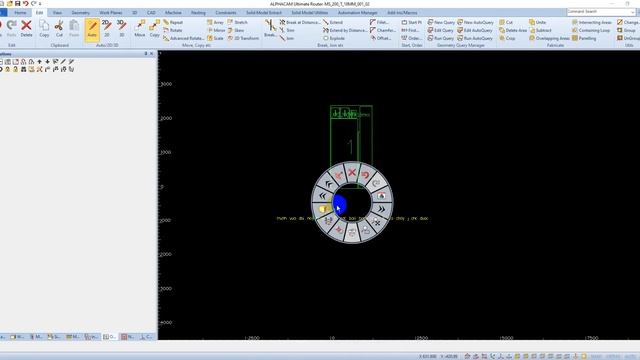
Task: Click the Explode tool
Action: click(x=334, y=38)
